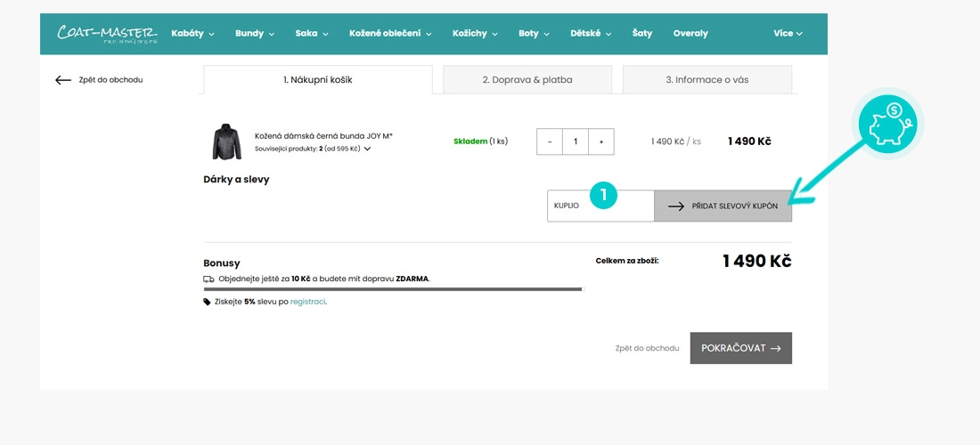This screenshot has height=445, width=980.
Task: Click the free shipping progress bar
Action: coord(394,289)
